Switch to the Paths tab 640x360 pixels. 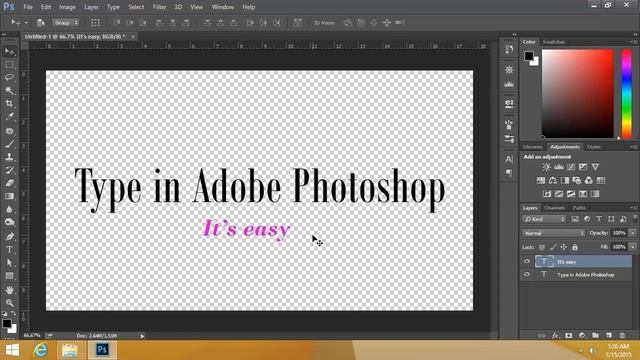(579, 208)
